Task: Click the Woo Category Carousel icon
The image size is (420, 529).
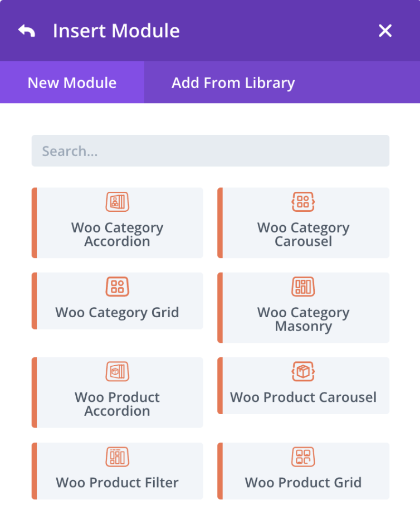Action: click(x=303, y=202)
